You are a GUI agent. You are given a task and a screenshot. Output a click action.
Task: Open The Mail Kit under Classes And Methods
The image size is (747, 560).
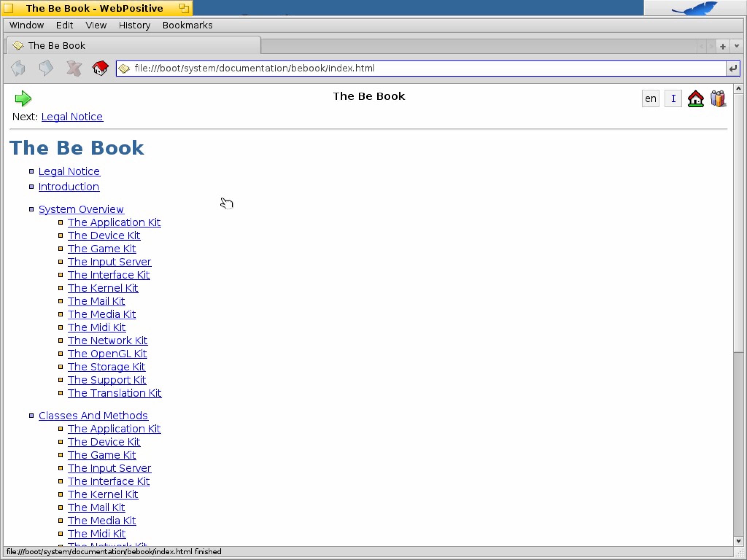[96, 507]
